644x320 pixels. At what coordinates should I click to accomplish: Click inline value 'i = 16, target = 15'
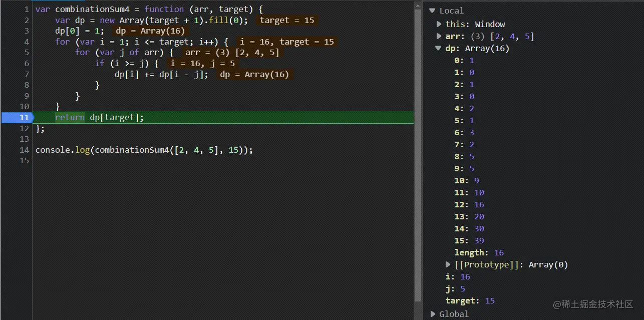pos(287,42)
